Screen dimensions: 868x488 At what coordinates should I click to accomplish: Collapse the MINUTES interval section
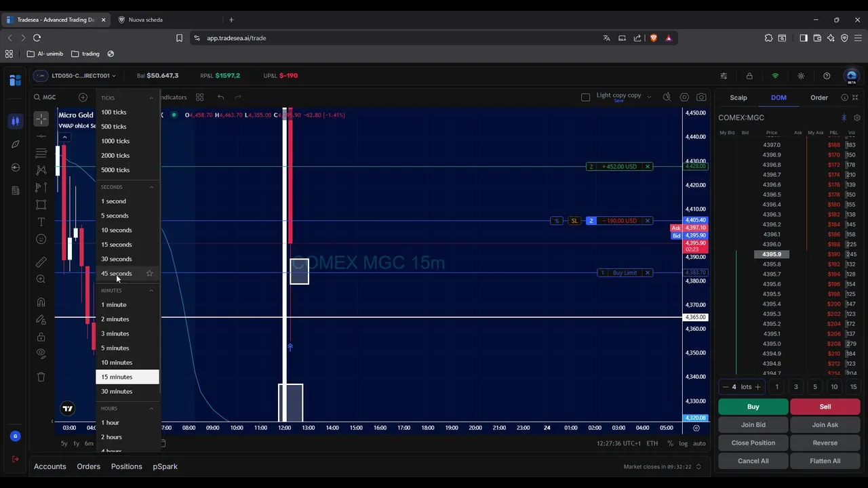click(x=151, y=291)
